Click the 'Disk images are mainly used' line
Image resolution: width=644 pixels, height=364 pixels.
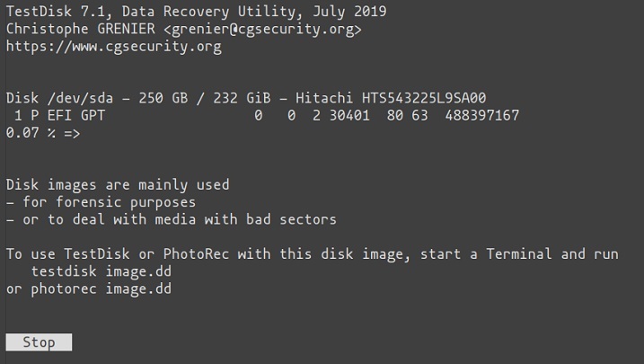118,185
